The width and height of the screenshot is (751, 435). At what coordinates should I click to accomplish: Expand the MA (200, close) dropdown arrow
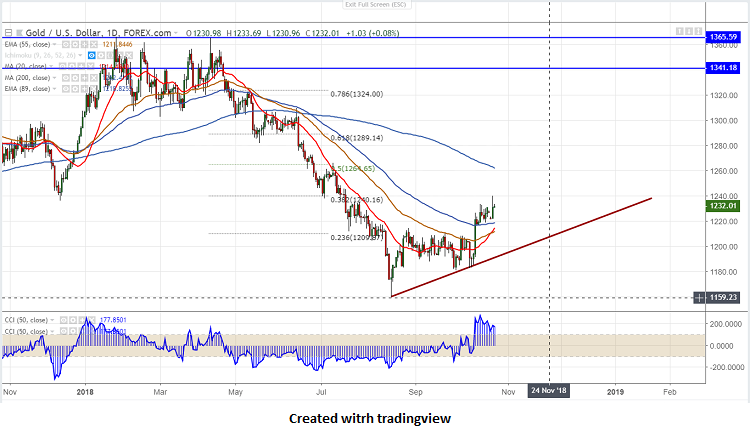54,78
